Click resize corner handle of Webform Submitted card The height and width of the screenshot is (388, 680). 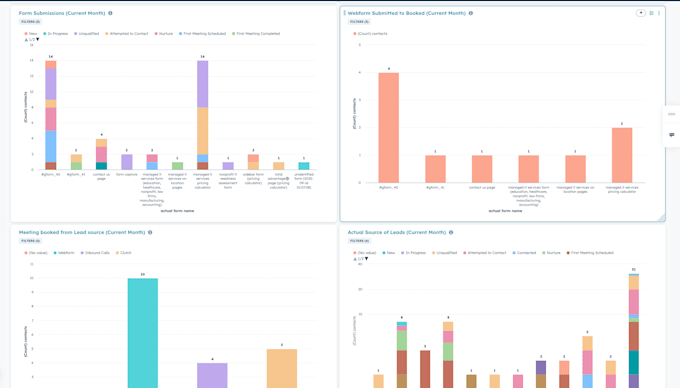click(x=661, y=218)
